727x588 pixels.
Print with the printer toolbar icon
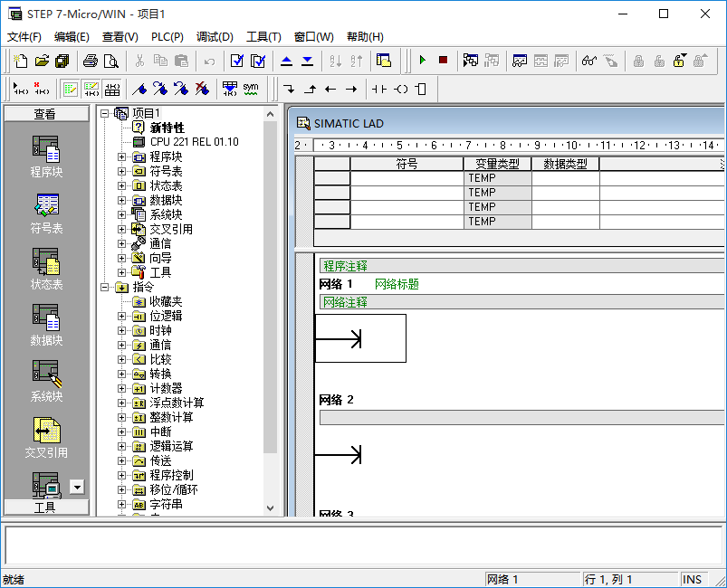click(91, 61)
